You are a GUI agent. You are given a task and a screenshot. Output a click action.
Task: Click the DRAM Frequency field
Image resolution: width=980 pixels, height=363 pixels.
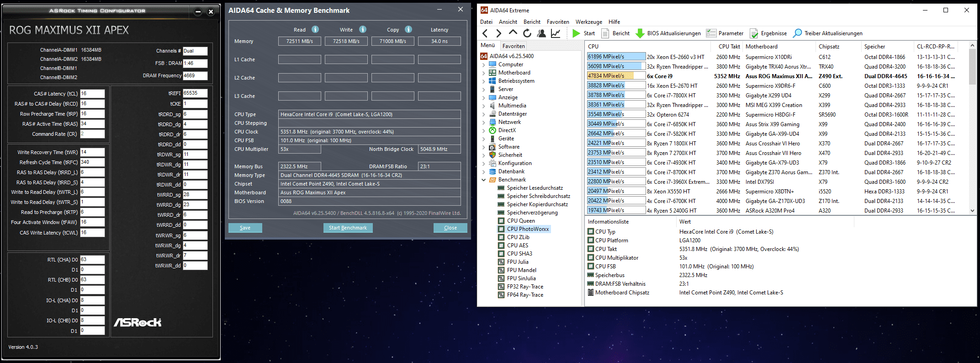(195, 76)
